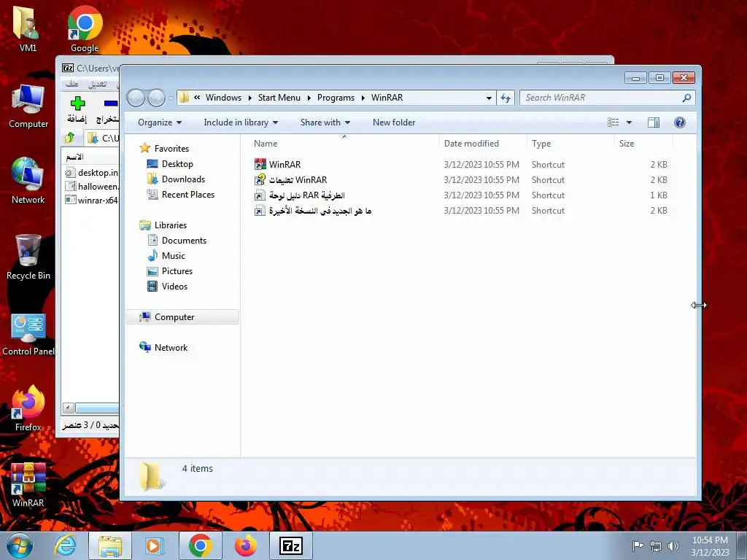The width and height of the screenshot is (747, 560).
Task: Open Recent Places under Favorites
Action: 181,194
